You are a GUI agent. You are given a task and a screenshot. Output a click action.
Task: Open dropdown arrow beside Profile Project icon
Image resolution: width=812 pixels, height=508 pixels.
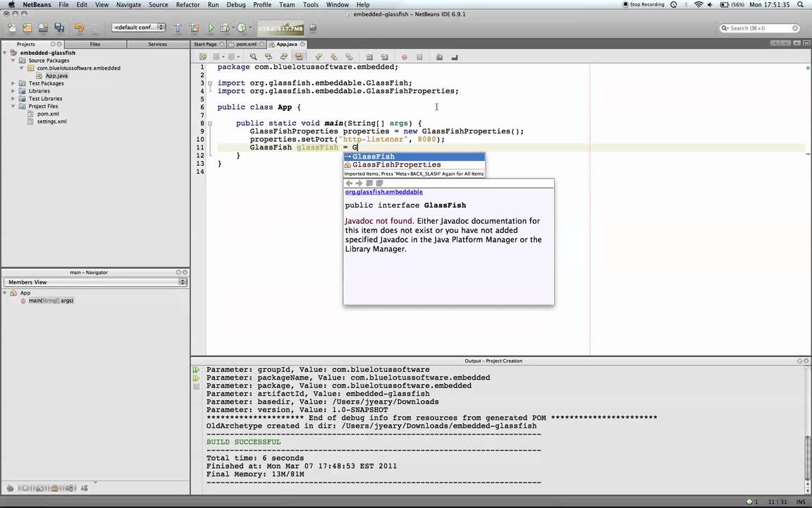click(x=250, y=28)
